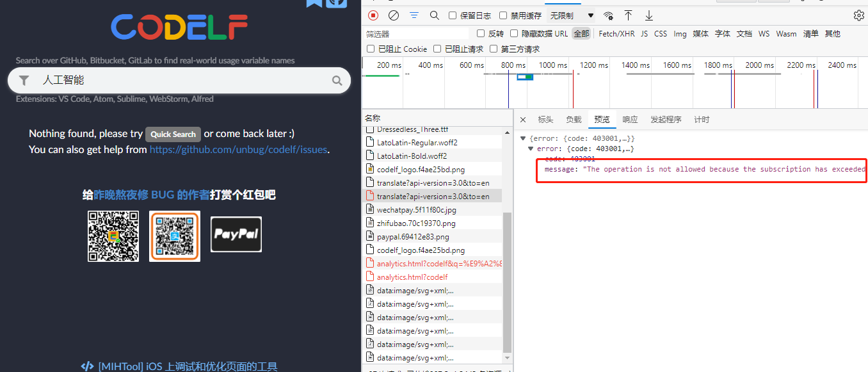The height and width of the screenshot is (372, 868).
Task: Open the 无限制 throttling dropdown
Action: click(572, 15)
